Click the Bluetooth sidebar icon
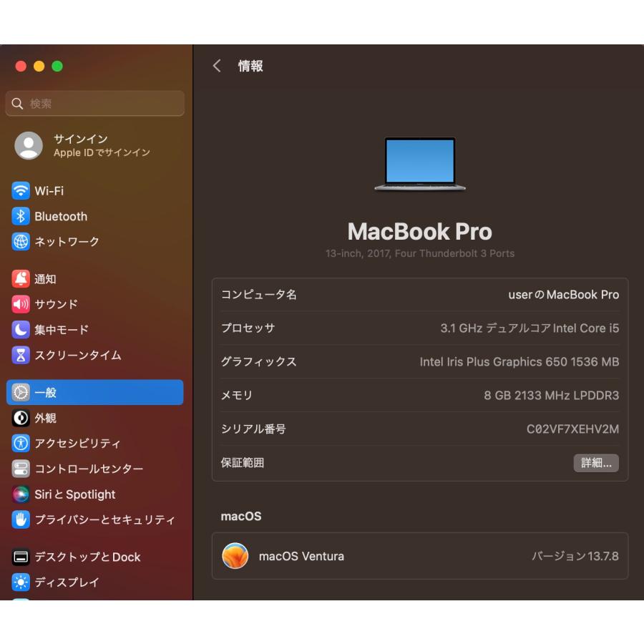This screenshot has width=644, height=644. coord(21,216)
